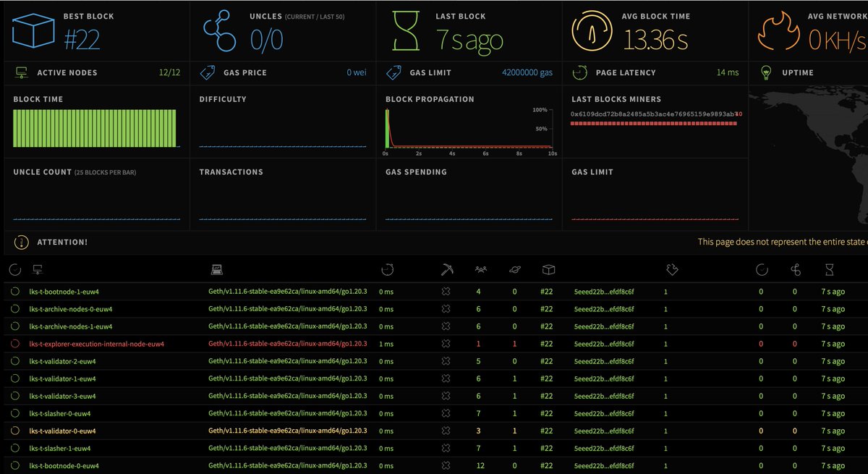The image size is (868, 474).
Task: Click the Avg Block Time value 13.36 s
Action: pyautogui.click(x=655, y=41)
